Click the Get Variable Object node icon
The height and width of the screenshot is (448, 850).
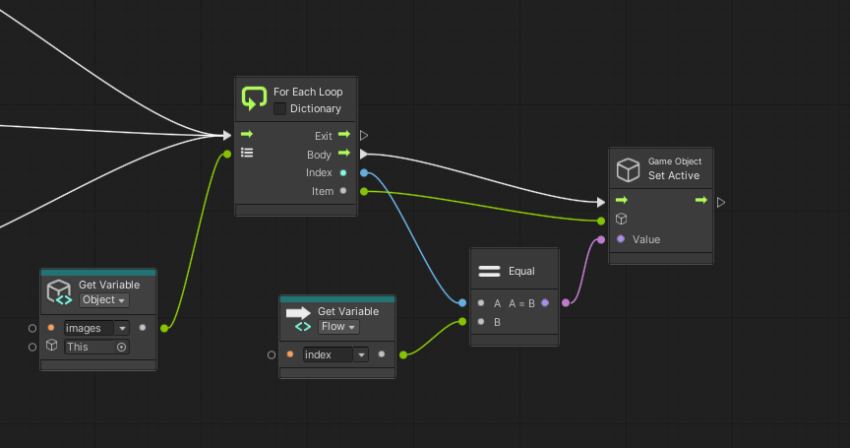tap(59, 292)
